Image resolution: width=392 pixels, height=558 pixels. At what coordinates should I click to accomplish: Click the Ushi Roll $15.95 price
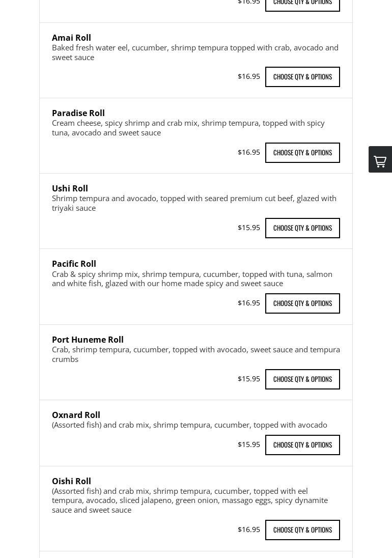[248, 228]
